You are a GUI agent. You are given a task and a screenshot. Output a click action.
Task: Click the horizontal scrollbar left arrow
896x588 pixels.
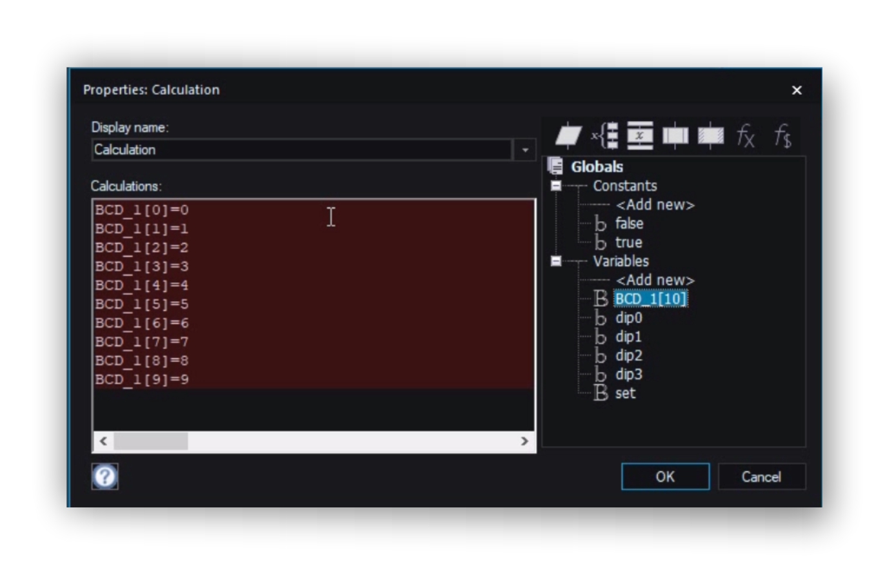click(x=103, y=441)
